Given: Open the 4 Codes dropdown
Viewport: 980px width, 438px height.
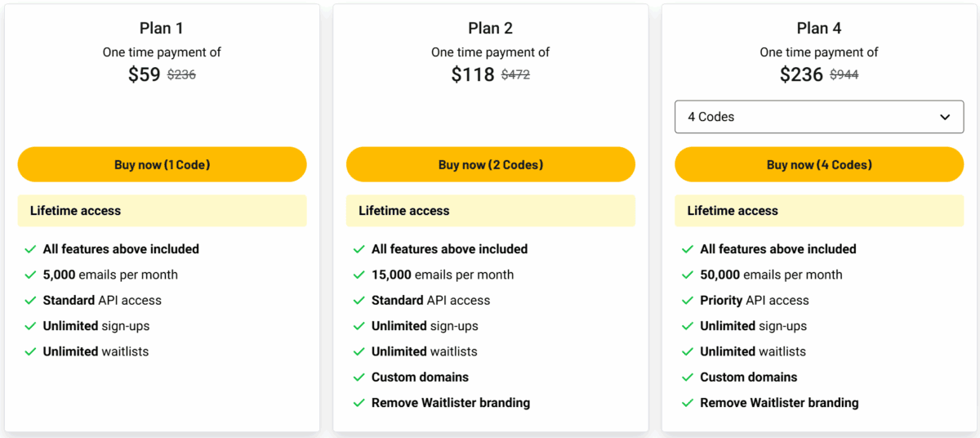Looking at the screenshot, I should (819, 117).
